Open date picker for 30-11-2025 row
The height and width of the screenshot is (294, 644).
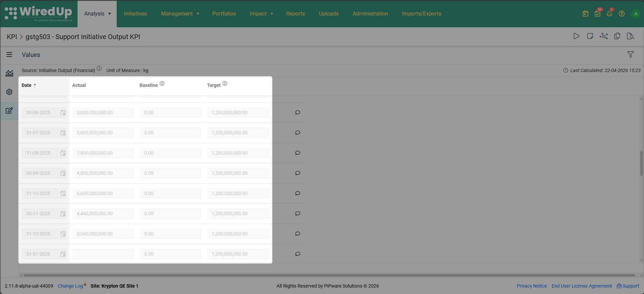tap(63, 214)
